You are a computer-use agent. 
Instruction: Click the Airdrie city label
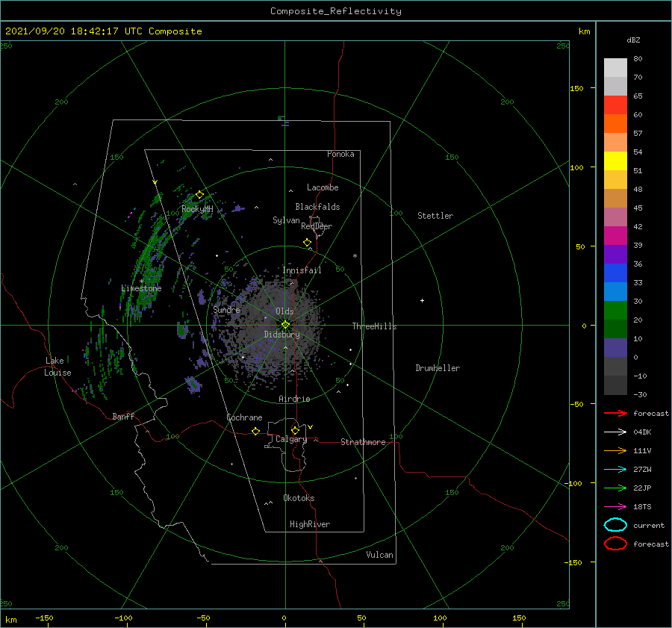(x=294, y=399)
